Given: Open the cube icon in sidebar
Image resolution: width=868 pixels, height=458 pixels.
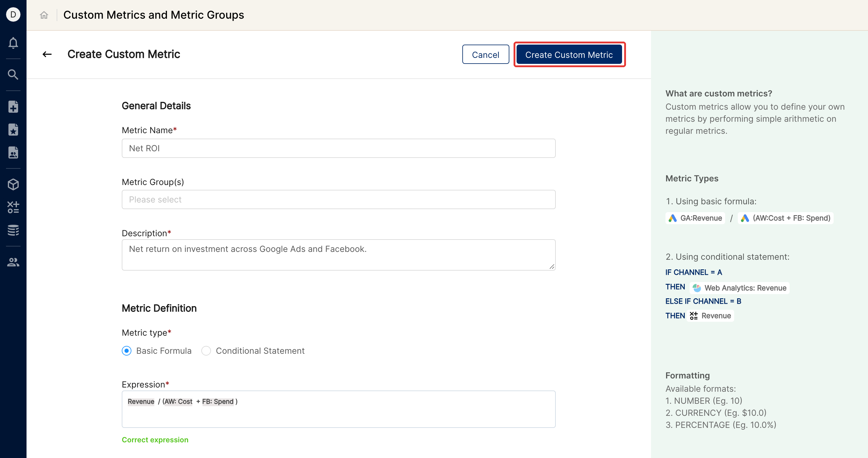Looking at the screenshot, I should pyautogui.click(x=13, y=184).
